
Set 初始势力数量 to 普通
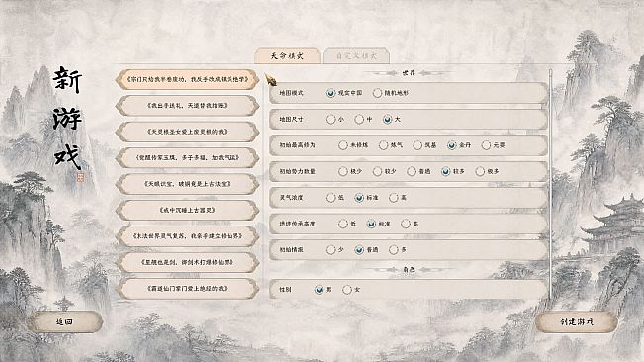coord(412,171)
